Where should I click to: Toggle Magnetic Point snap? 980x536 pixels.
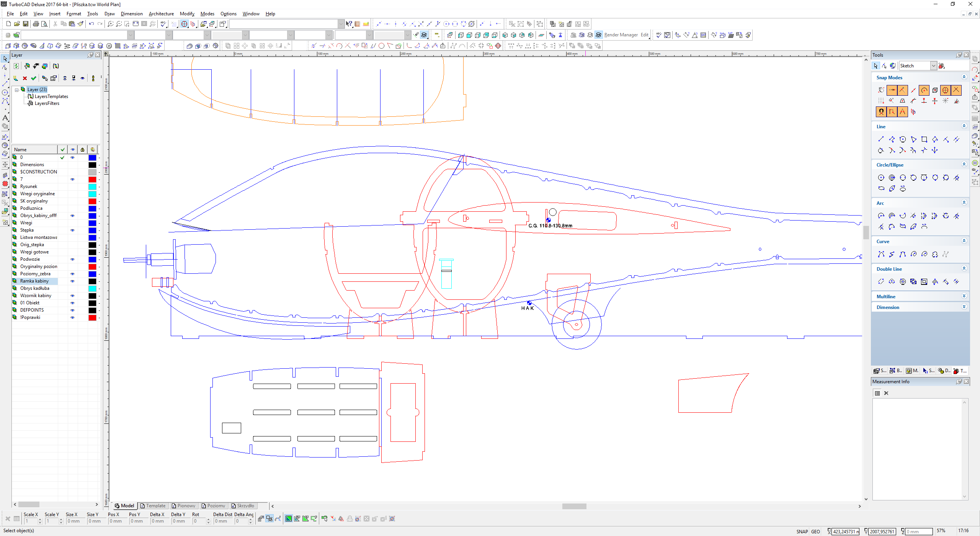[x=881, y=112]
